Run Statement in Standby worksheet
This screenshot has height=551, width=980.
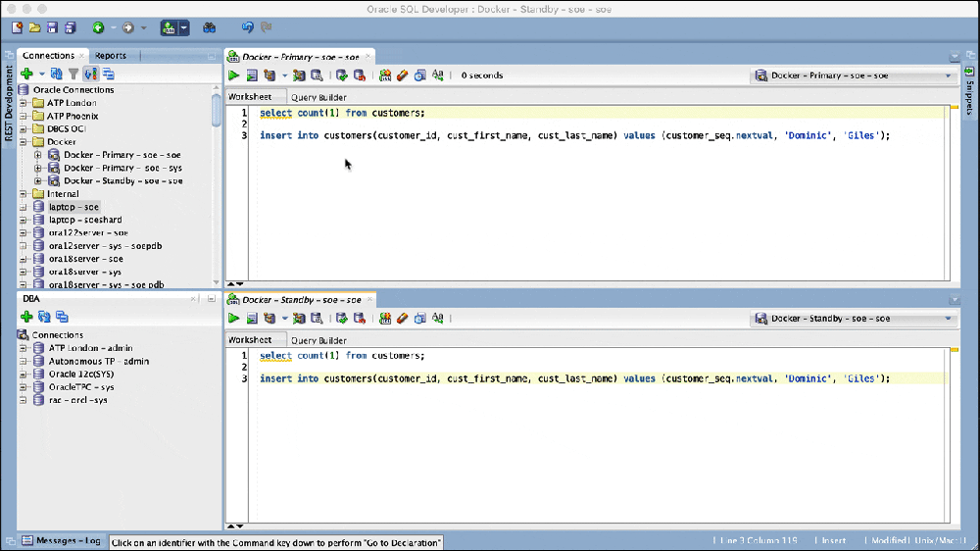234,319
